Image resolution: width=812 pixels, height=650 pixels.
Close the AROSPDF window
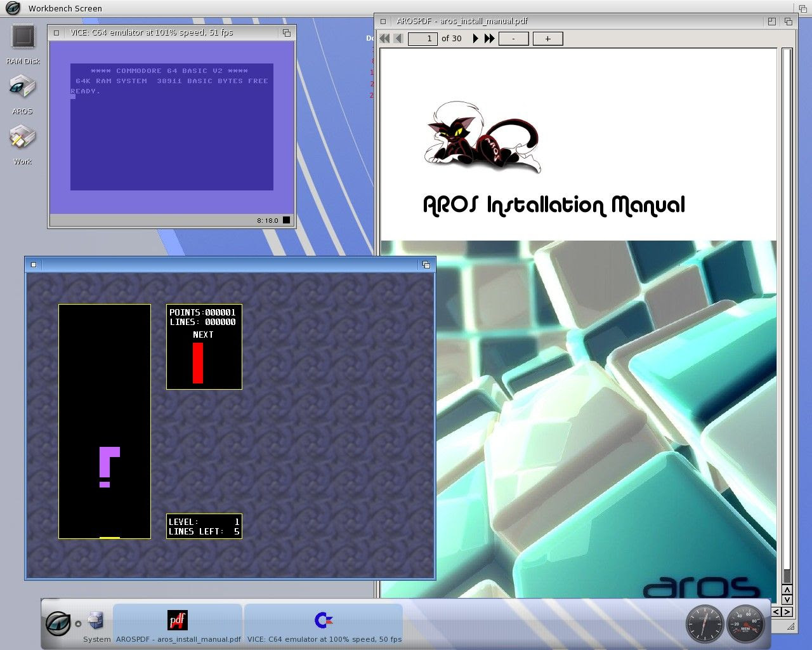tap(383, 21)
